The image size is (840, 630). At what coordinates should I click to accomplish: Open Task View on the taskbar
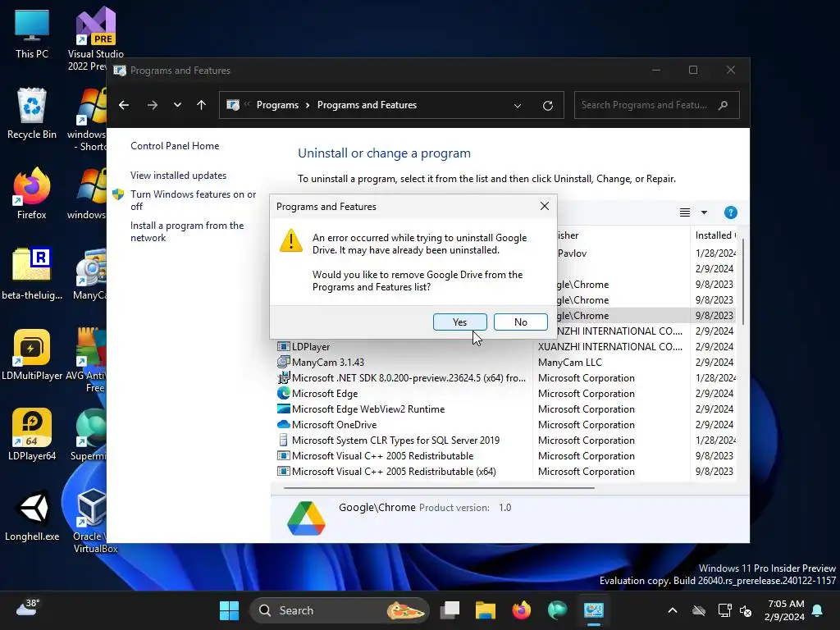coord(450,610)
